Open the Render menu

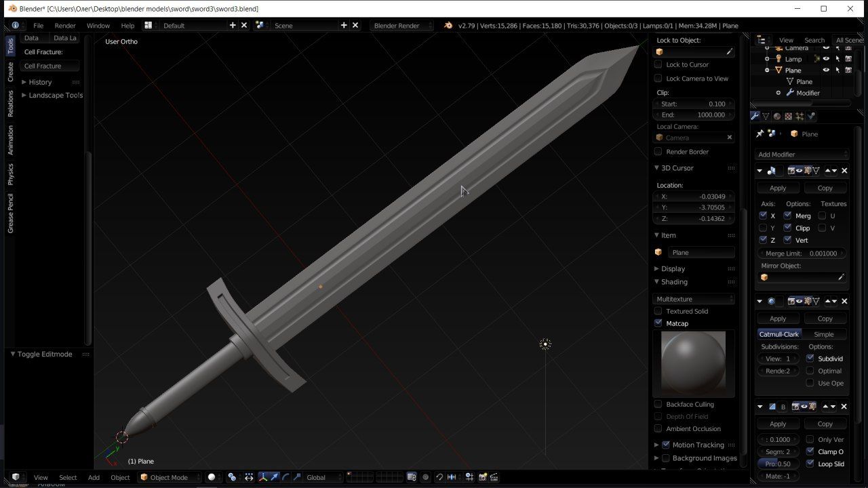pyautogui.click(x=65, y=25)
